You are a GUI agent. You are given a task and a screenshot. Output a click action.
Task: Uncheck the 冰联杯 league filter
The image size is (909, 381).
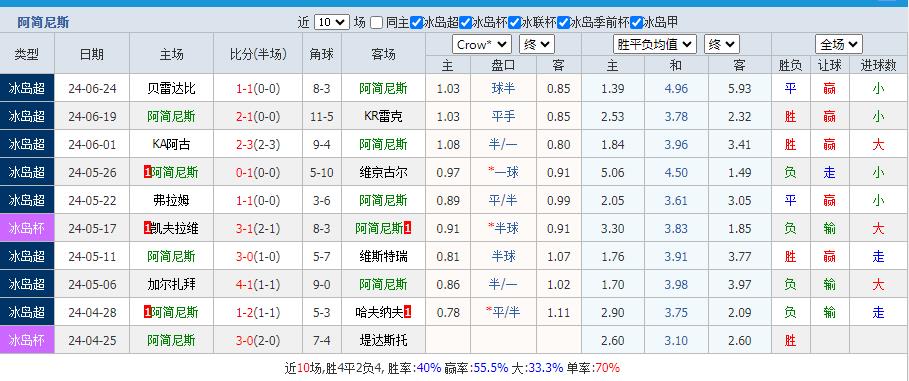pos(514,23)
